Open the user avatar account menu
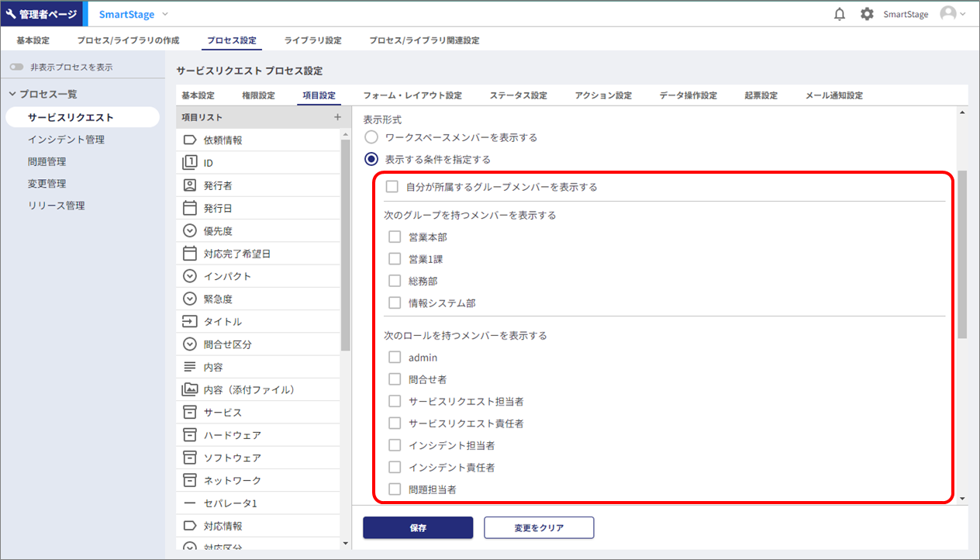This screenshot has width=980, height=560. [x=952, y=14]
